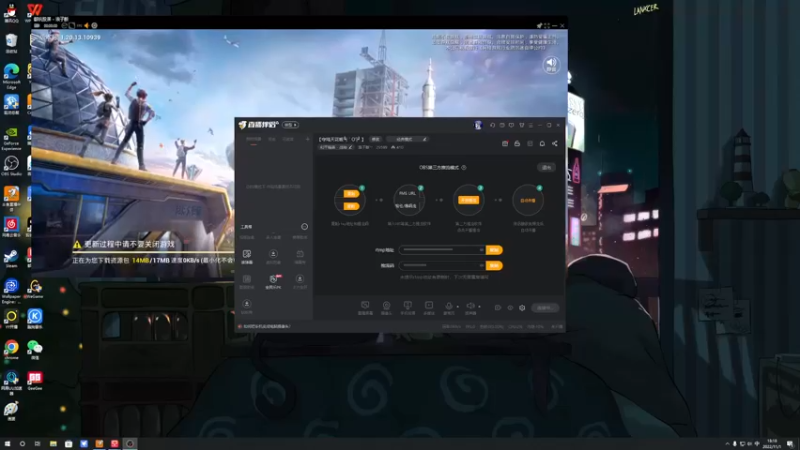Open the OBS Studio desktop shortcut
This screenshot has height=450, width=800.
(x=11, y=166)
